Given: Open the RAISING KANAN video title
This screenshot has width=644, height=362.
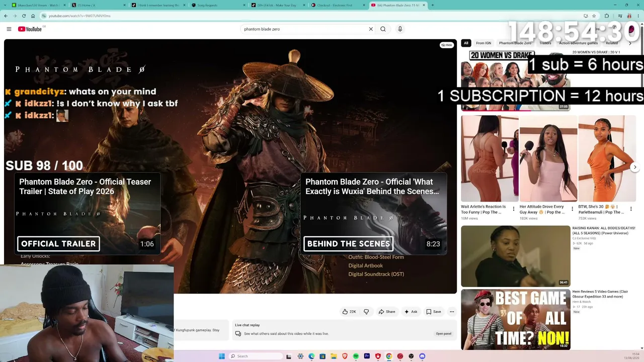Looking at the screenshot, I should click(604, 230).
